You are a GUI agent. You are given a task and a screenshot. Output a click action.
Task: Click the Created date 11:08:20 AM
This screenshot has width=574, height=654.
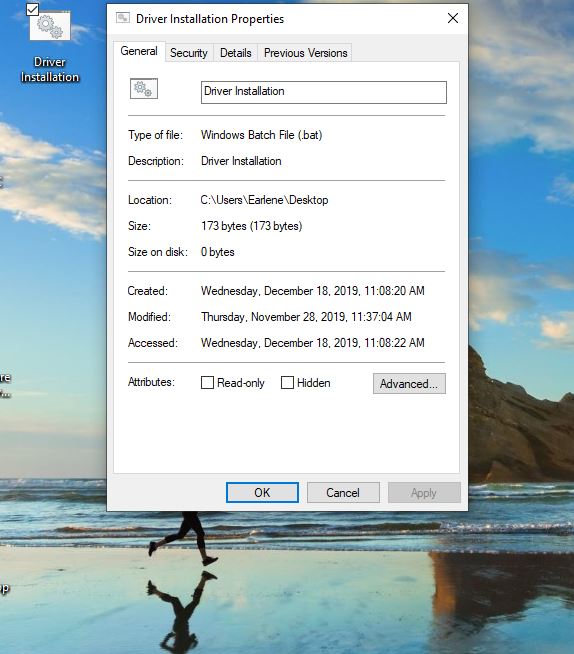[x=313, y=291]
